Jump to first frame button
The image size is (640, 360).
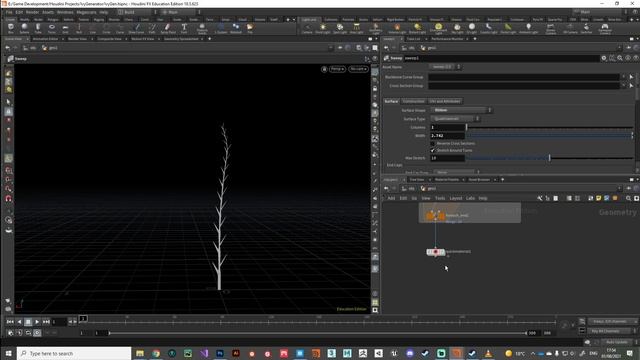click(x=10, y=322)
